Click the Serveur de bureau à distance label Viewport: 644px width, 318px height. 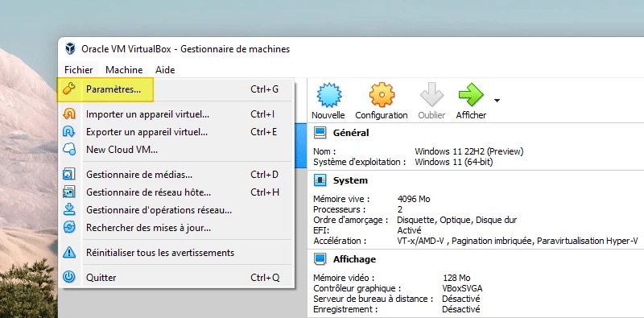point(373,299)
